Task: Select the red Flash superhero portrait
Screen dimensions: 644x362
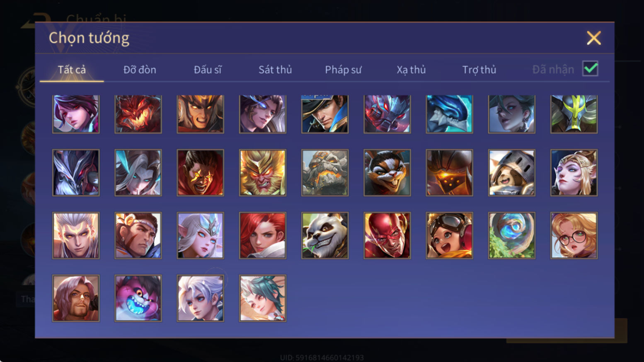Action: point(387,235)
